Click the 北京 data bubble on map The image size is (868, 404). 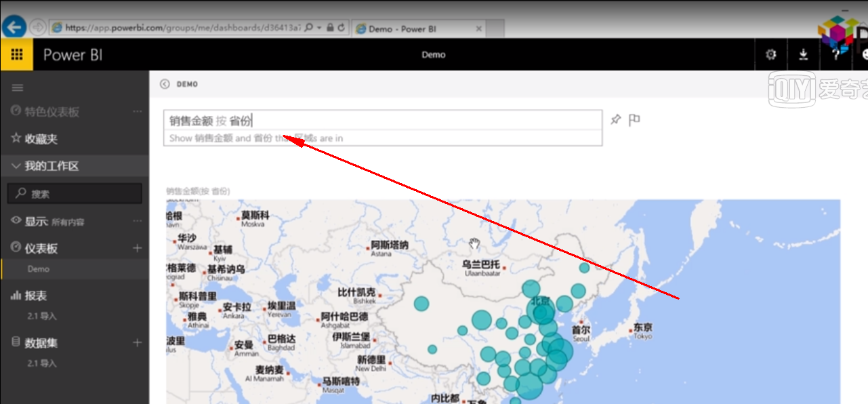point(541,312)
